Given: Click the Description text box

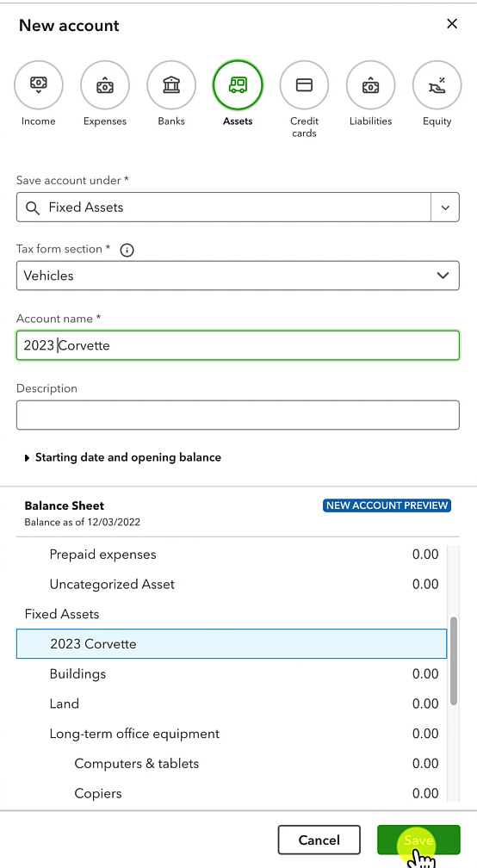Looking at the screenshot, I should tap(238, 415).
